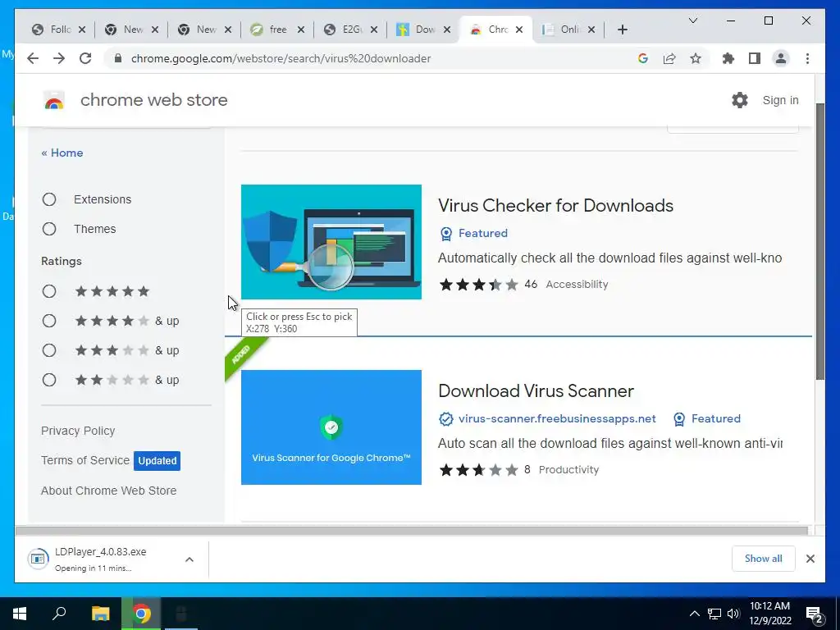Close the Follo tab
Image resolution: width=840 pixels, height=630 pixels.
tap(82, 30)
